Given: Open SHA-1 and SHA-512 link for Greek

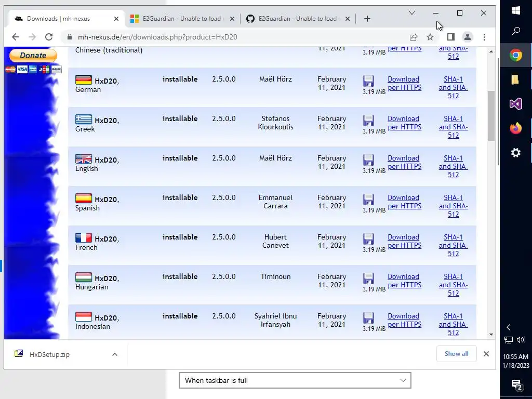Looking at the screenshot, I should pos(453,127).
